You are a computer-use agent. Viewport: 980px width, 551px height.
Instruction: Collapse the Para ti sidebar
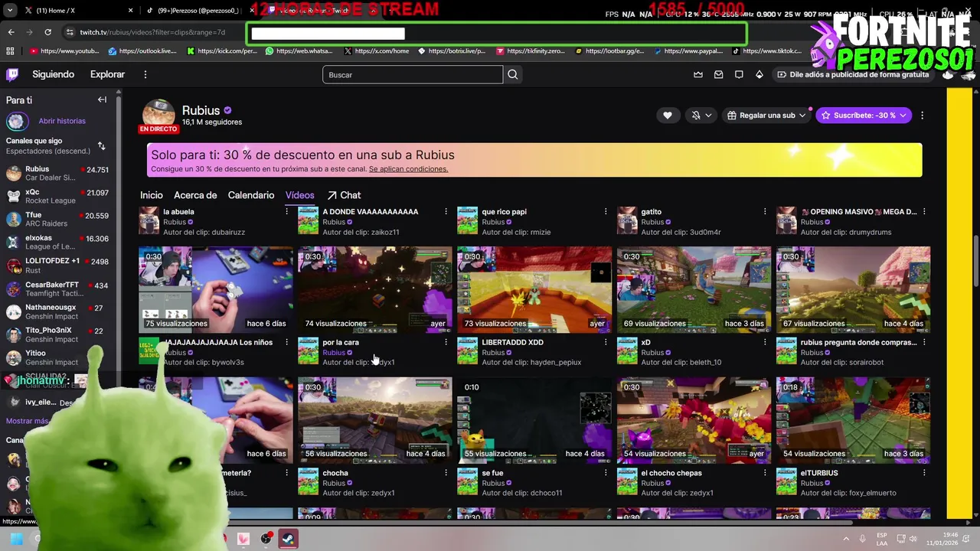click(x=102, y=99)
